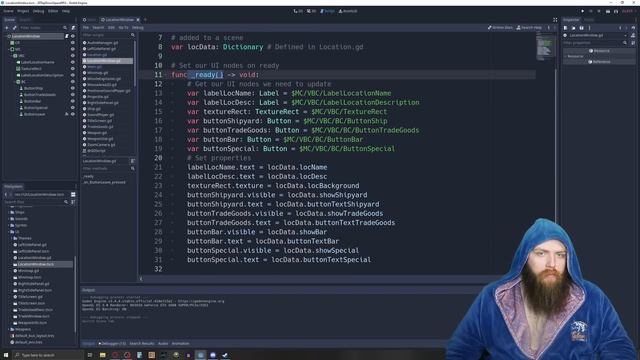This screenshot has width=640, height=360.
Task: Open Inspector property tools menu beside filter
Action: (x=633, y=42)
